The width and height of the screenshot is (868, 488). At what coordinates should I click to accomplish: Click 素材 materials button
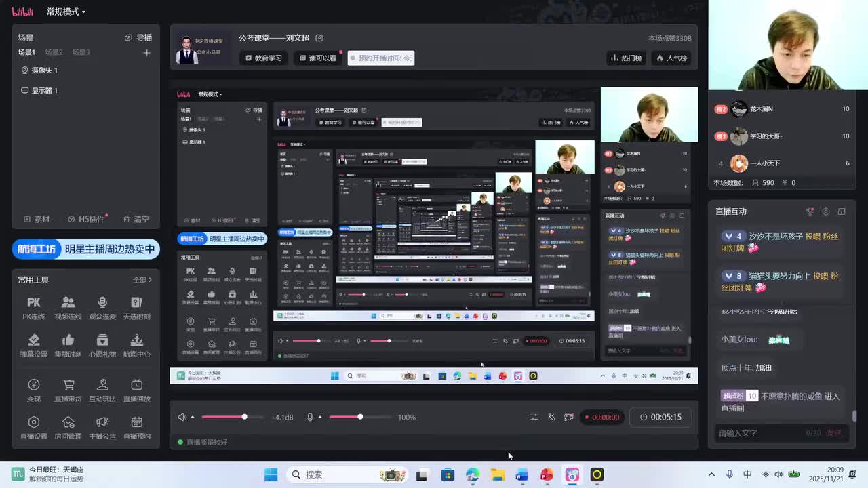tap(37, 219)
